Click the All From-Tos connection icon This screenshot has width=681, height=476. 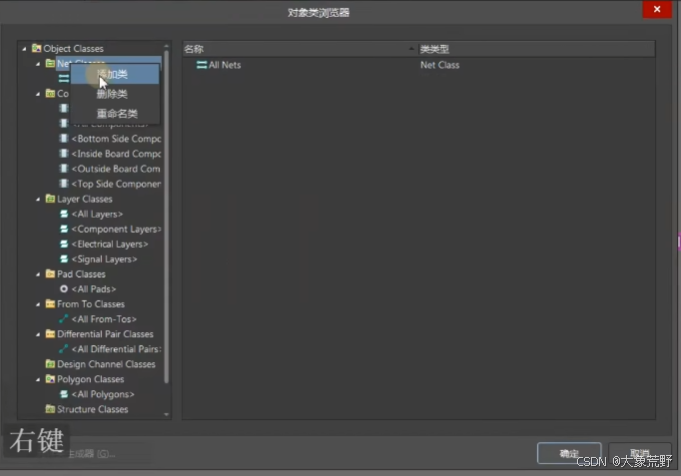click(x=64, y=319)
